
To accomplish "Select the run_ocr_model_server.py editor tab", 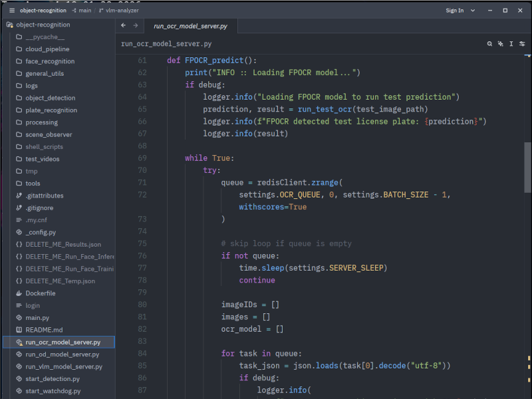I will click(x=190, y=26).
